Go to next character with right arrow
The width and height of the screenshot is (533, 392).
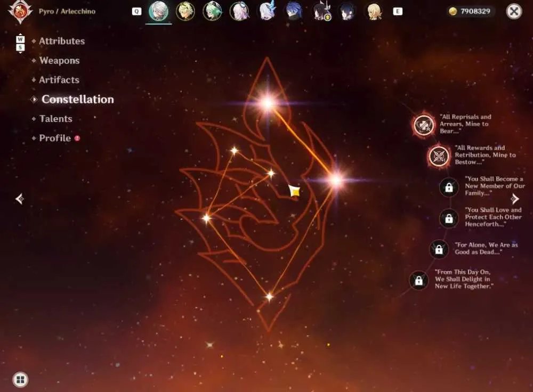pos(515,199)
